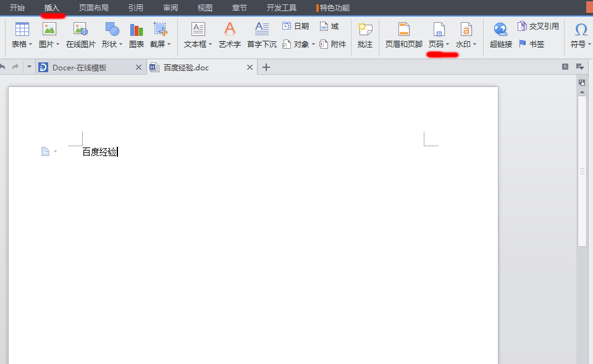Start a screen capture with 截屏
This screenshot has width=593, height=364.
pyautogui.click(x=160, y=30)
